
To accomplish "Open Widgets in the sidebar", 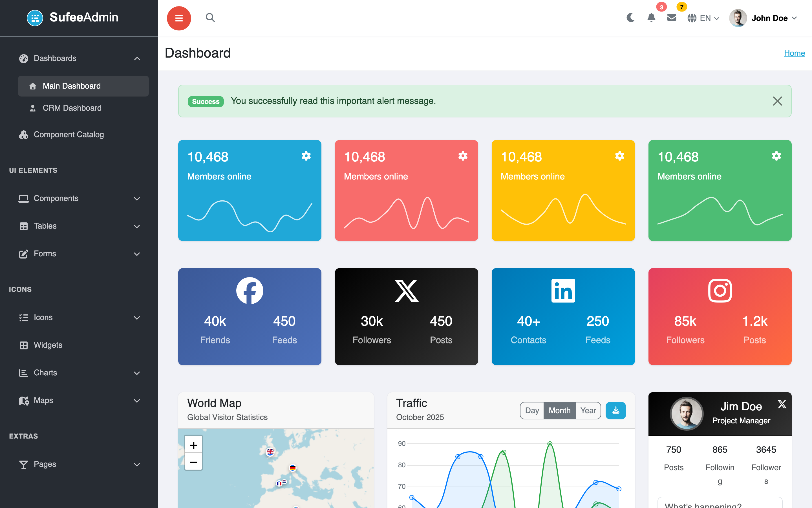I will click(x=79, y=345).
